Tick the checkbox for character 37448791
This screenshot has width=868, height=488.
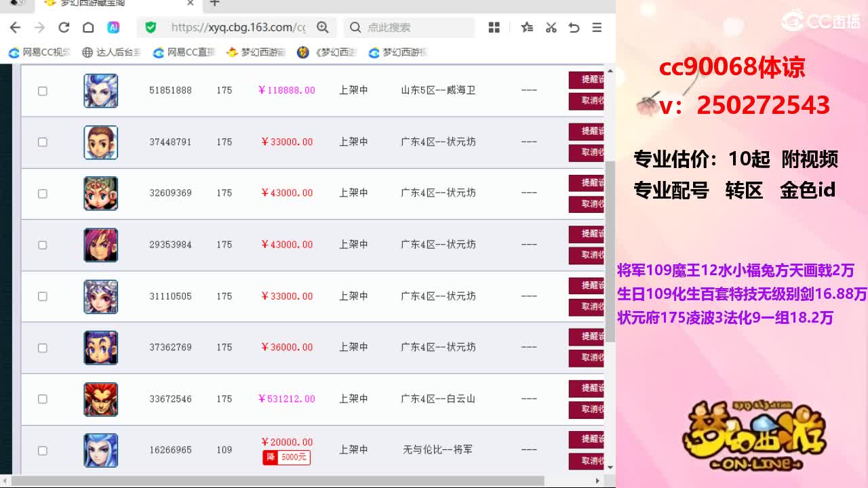pyautogui.click(x=42, y=142)
